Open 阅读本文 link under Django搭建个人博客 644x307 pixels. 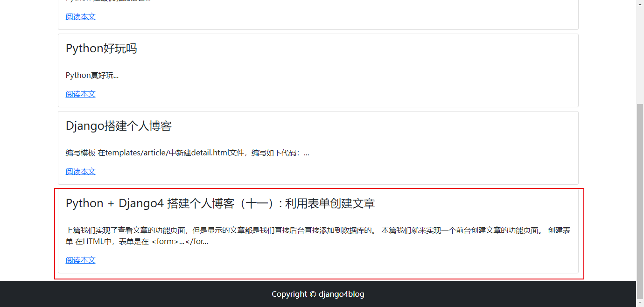(80, 171)
